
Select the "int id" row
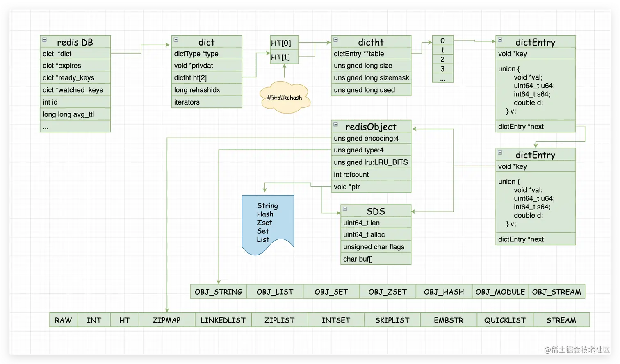(75, 102)
